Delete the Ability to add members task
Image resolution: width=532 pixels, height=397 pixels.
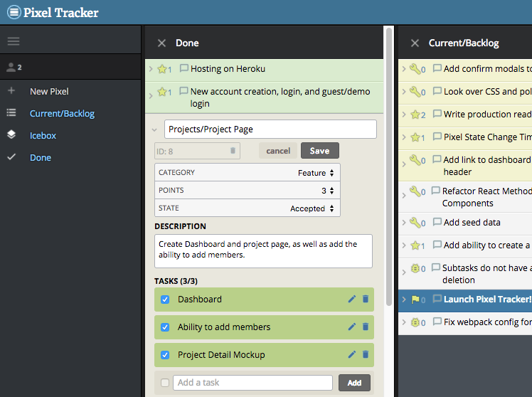click(x=366, y=327)
